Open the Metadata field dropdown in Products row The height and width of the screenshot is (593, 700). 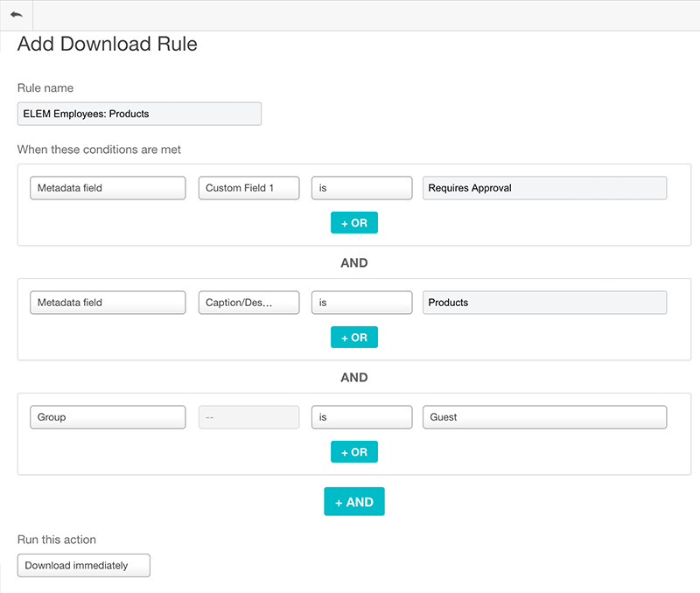pos(108,303)
